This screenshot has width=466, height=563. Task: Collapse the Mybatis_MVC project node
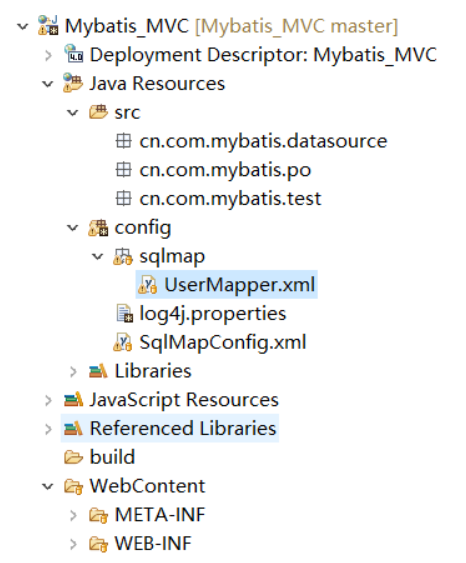point(23,26)
